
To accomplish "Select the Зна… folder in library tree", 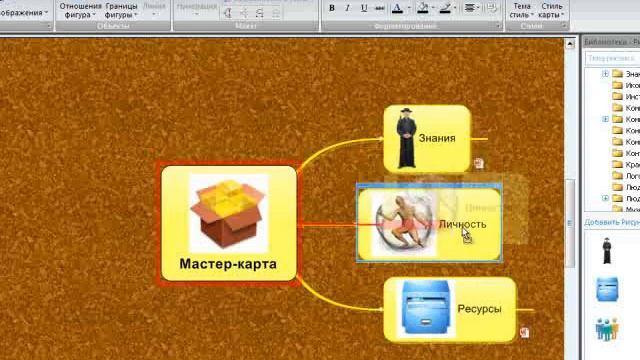I will click(626, 74).
